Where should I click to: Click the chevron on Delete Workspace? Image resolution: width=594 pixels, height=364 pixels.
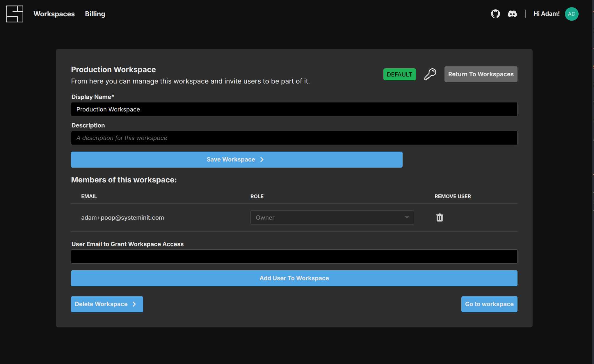[134, 304]
